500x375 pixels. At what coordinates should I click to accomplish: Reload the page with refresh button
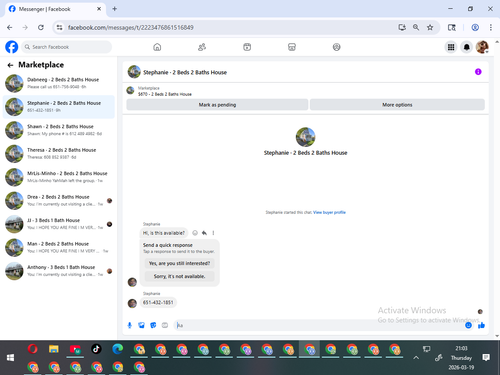click(x=41, y=27)
